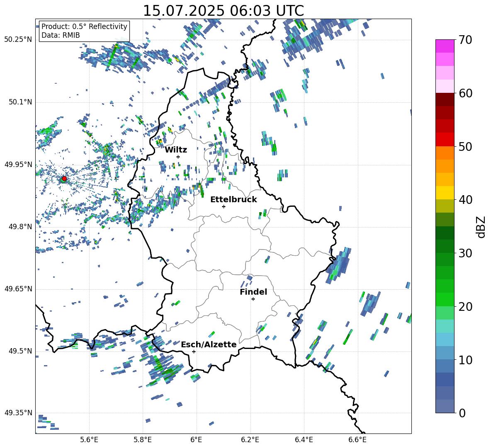Select the Esch/Alzette label
This screenshot has width=491, height=448.
209,344
